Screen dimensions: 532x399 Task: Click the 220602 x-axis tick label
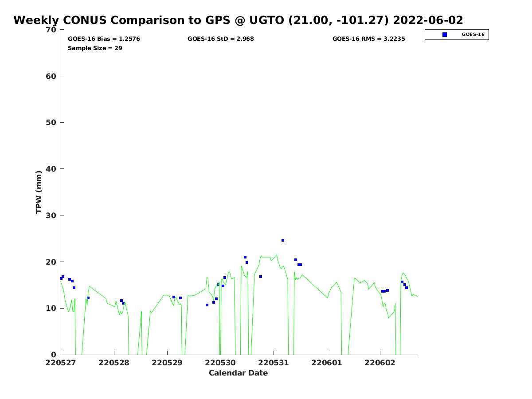(380, 363)
